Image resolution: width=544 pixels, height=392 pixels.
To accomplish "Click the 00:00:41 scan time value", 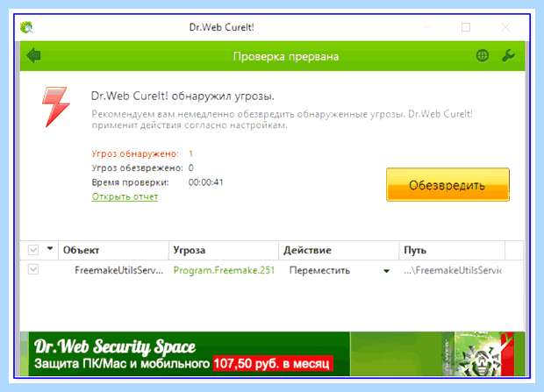I will pos(205,182).
